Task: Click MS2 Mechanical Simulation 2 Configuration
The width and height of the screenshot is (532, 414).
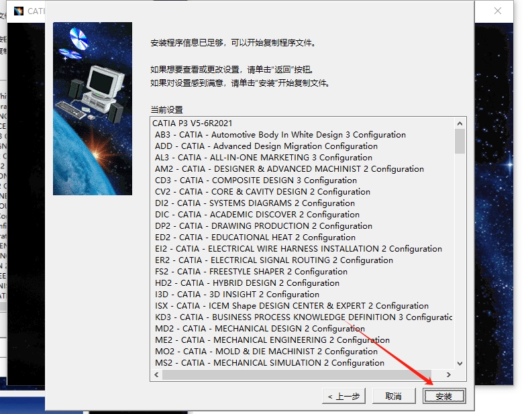Action: [x=269, y=363]
